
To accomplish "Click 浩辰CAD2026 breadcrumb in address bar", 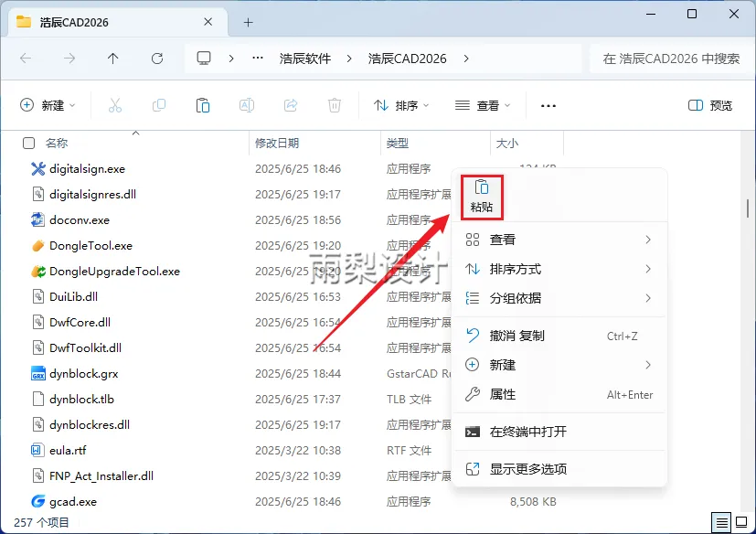I will click(x=408, y=59).
